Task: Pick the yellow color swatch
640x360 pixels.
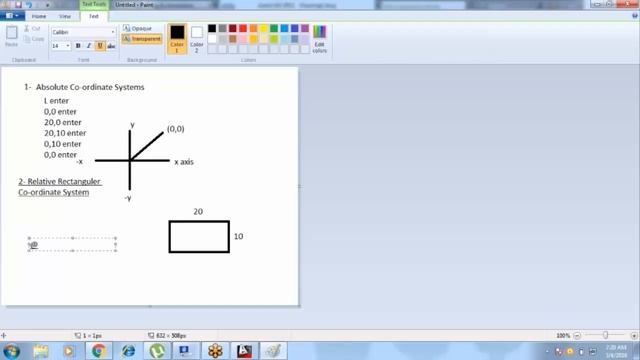Action: click(264, 28)
